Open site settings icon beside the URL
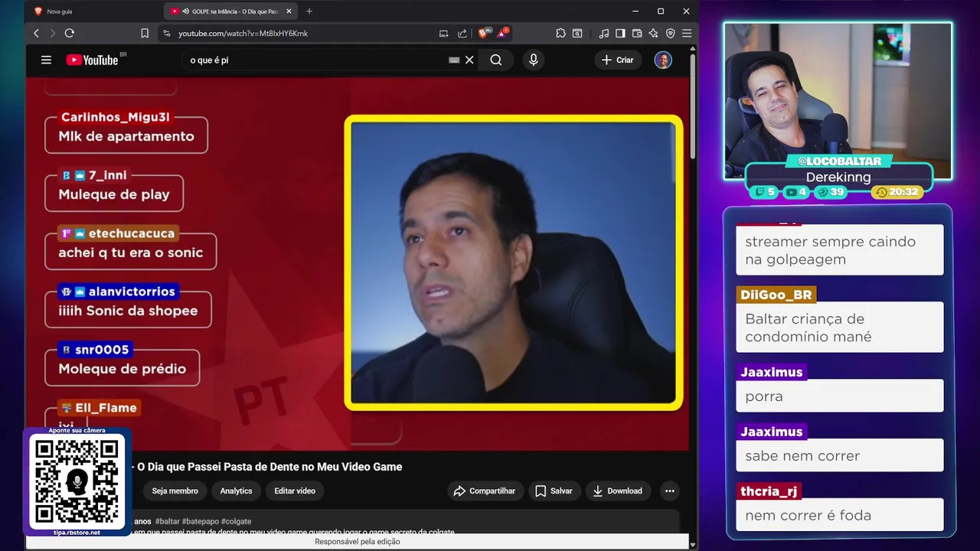 (167, 33)
